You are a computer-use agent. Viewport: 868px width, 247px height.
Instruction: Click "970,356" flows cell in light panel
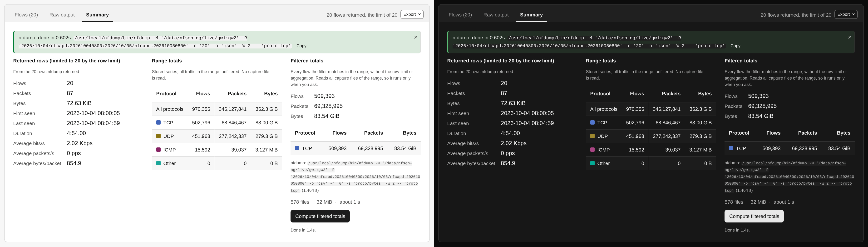click(201, 109)
